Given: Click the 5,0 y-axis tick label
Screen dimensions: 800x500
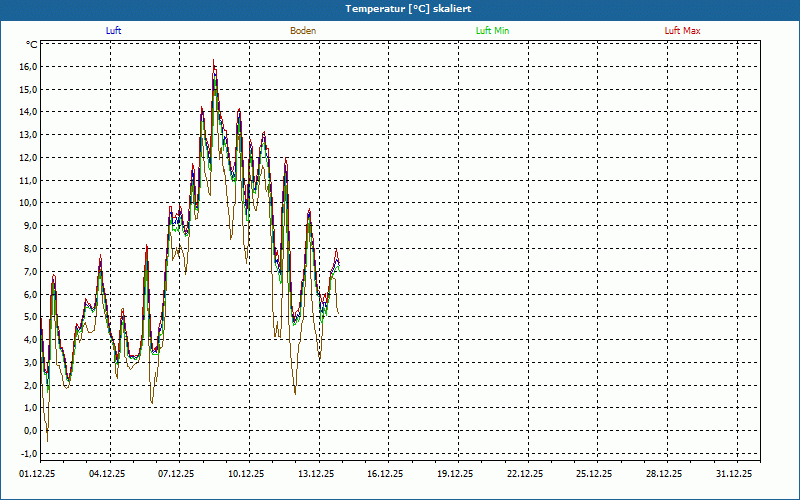Looking at the screenshot, I should pyautogui.click(x=28, y=317).
